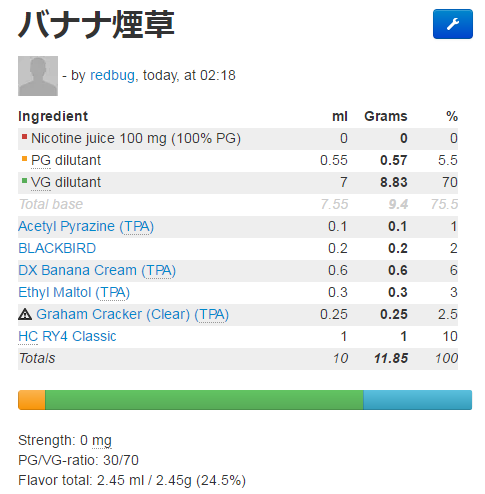
Task: Click the underlined mg in Strength line
Action: pyautogui.click(x=102, y=441)
